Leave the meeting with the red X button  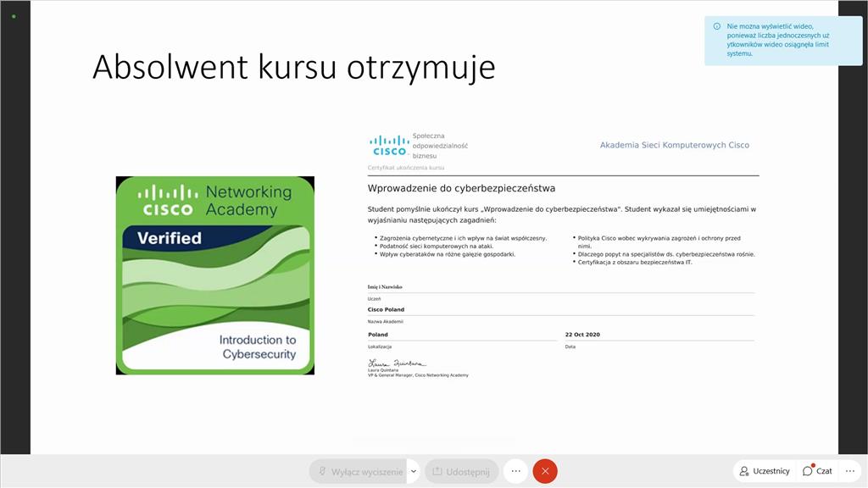tap(545, 471)
